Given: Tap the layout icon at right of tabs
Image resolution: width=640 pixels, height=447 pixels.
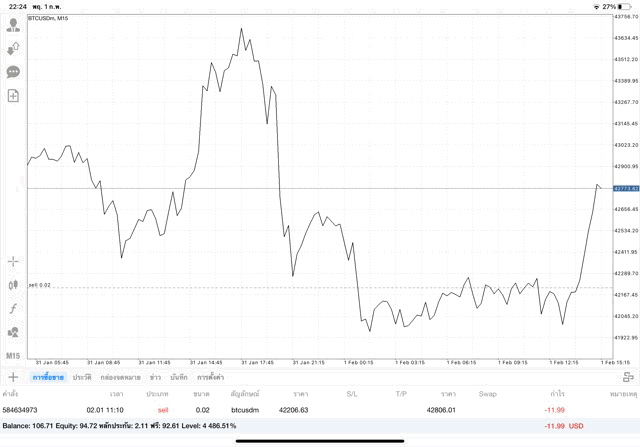Looking at the screenshot, I should [628, 377].
